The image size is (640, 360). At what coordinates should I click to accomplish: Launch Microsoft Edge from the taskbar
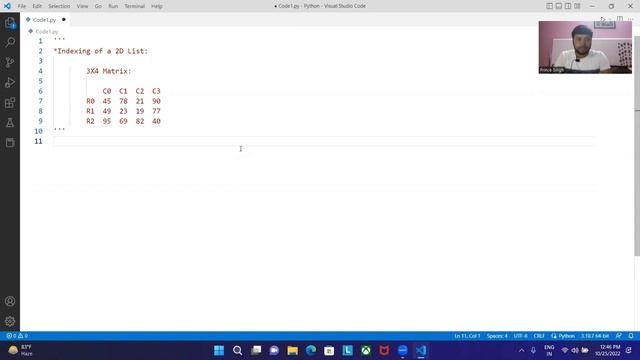pos(311,351)
